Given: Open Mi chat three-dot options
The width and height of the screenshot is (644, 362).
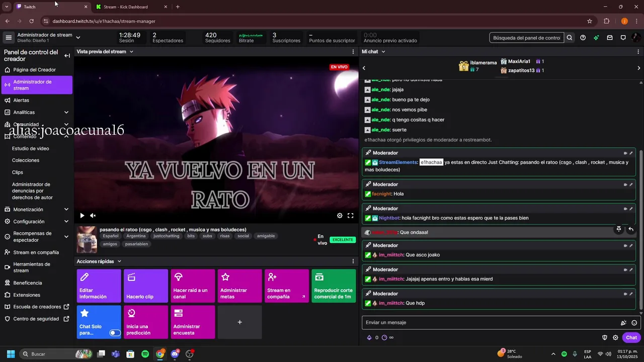Looking at the screenshot, I should tap(639, 52).
